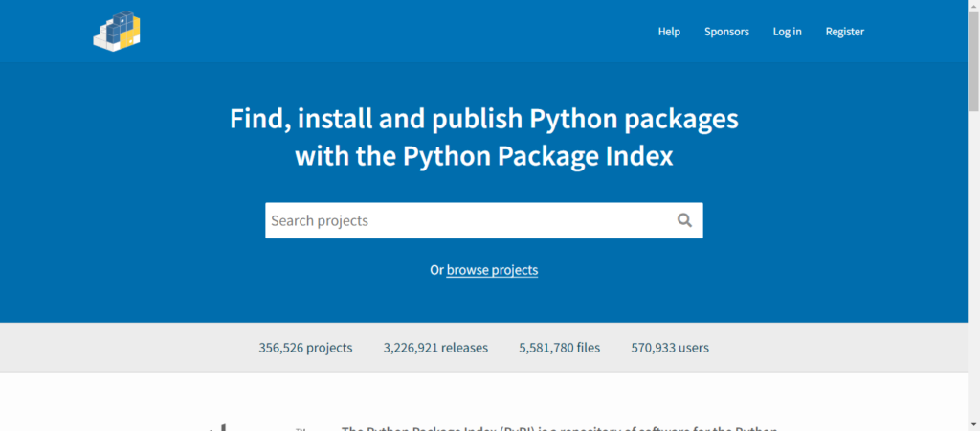Click the magnifying glass search icon
This screenshot has width=980, height=431.
tap(685, 220)
